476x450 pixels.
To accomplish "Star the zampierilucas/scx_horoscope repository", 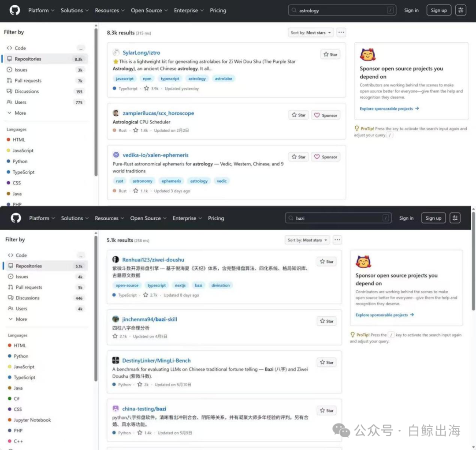I will 298,115.
